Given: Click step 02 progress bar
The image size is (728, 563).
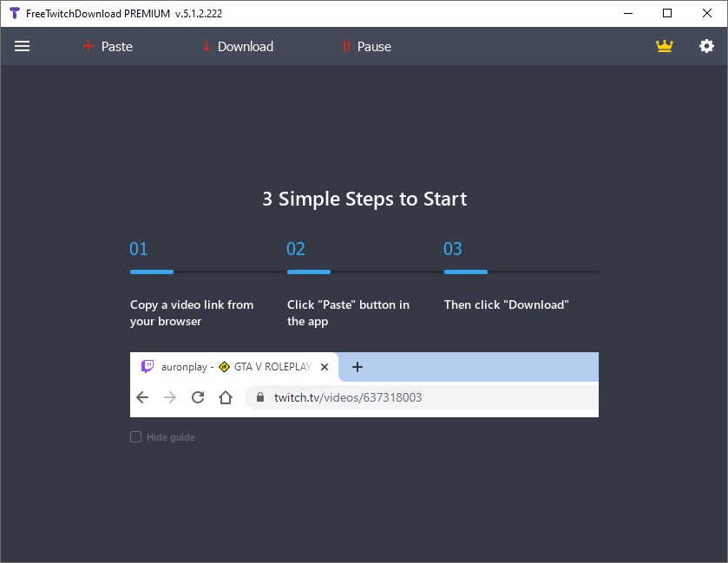Looking at the screenshot, I should 309,272.
